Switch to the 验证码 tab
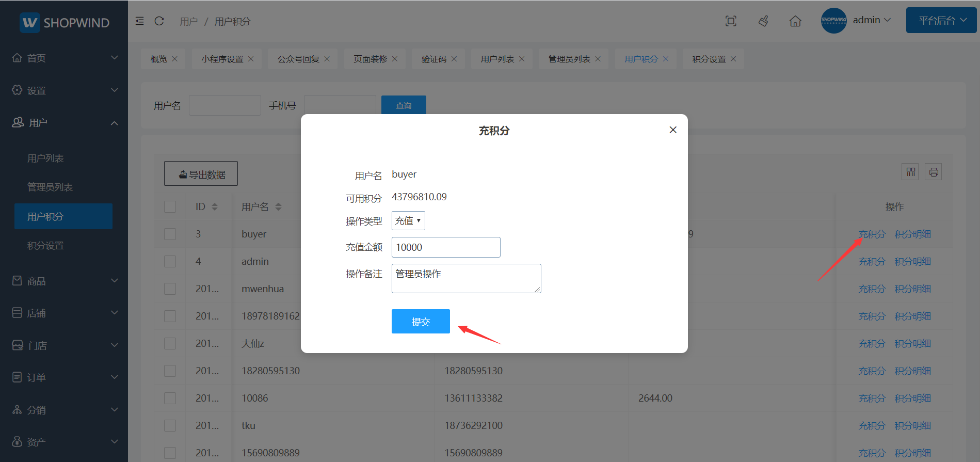Screen dimensions: 980x462 (434, 59)
